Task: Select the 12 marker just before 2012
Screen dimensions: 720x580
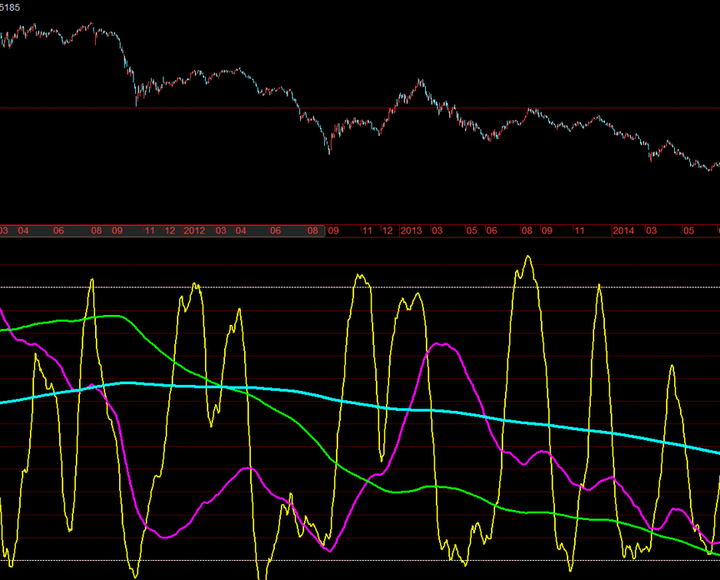Action: pyautogui.click(x=170, y=231)
